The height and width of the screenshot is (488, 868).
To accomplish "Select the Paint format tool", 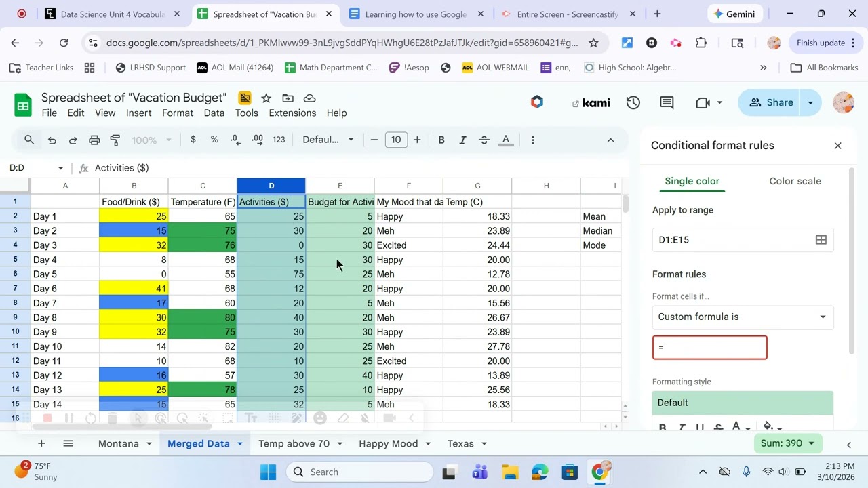I will 115,140.
